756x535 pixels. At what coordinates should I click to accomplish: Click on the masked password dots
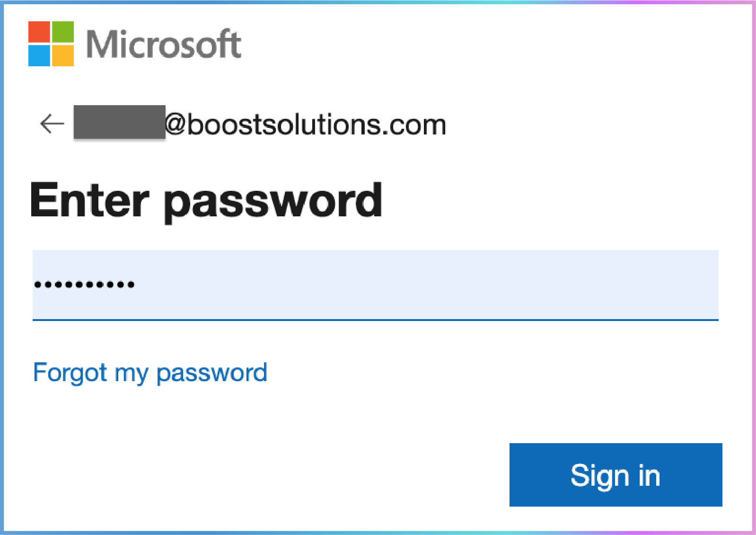(84, 285)
